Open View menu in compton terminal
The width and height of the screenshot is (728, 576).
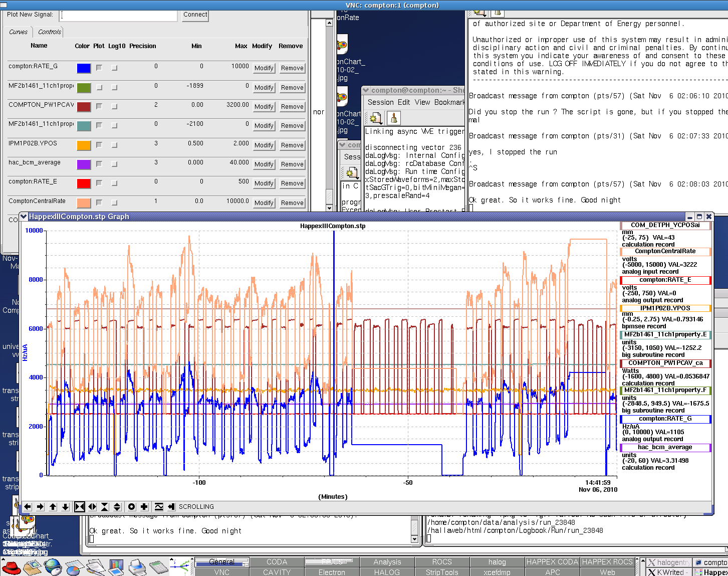pos(422,102)
